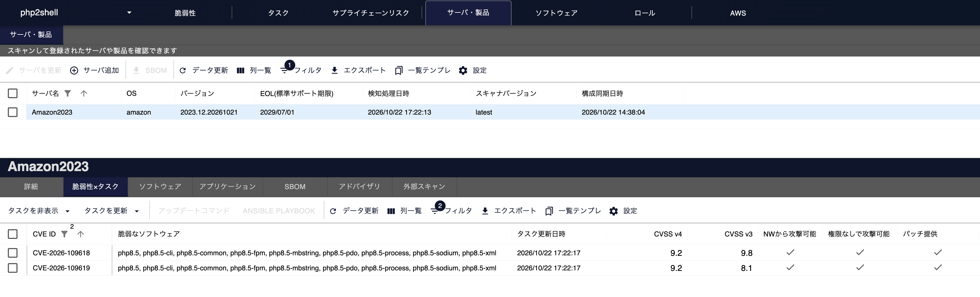Check the Amazon2023 server row checkbox
The image size is (980, 297).
point(13,112)
